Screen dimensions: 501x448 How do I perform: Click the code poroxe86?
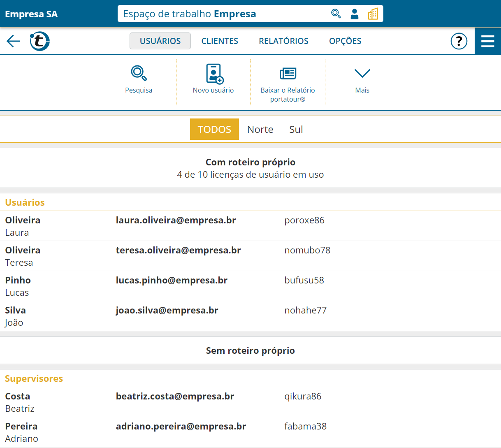coord(304,220)
